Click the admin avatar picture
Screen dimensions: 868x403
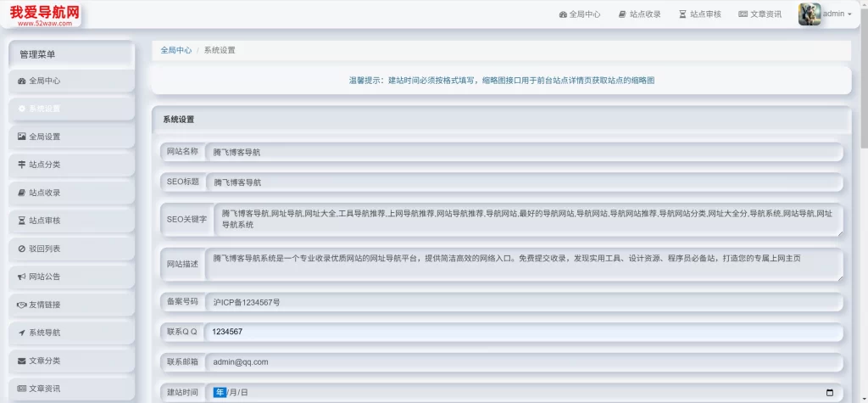tap(810, 14)
